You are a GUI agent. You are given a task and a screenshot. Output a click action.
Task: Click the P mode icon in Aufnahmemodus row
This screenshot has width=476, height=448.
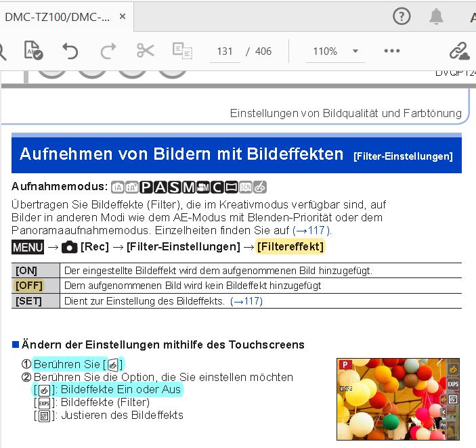point(146,187)
